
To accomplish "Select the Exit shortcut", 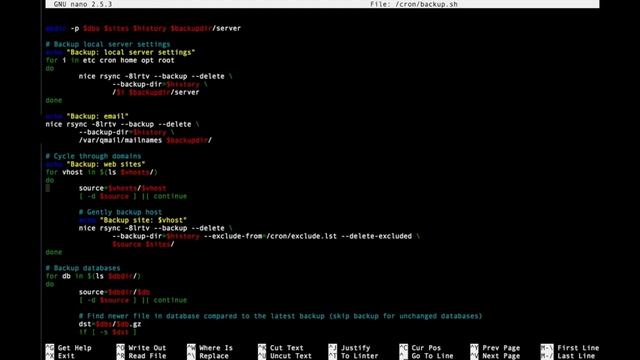I will [60, 356].
